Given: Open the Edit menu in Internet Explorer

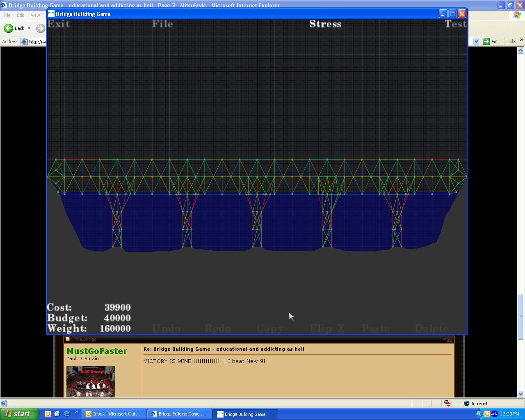Looking at the screenshot, I should [x=21, y=15].
